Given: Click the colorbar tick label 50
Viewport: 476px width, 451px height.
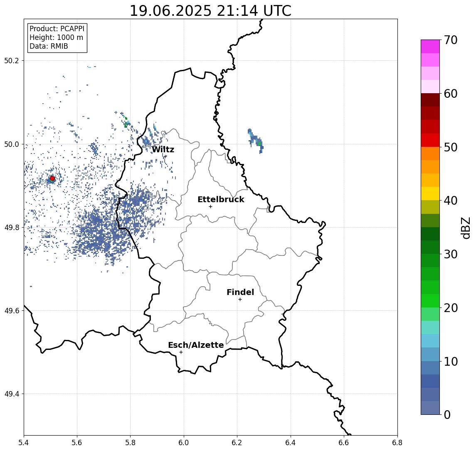Looking at the screenshot, I should click(x=451, y=147).
